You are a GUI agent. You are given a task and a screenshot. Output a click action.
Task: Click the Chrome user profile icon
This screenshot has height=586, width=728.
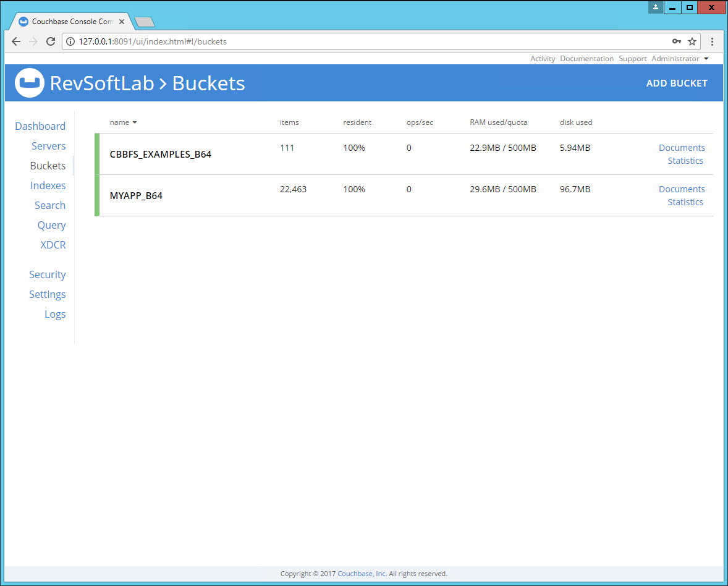tap(656, 7)
